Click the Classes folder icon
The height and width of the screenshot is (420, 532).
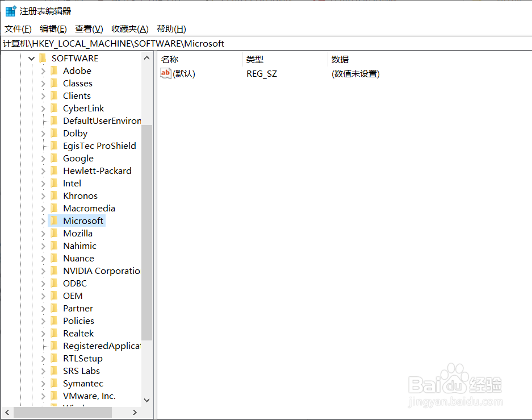pos(54,83)
